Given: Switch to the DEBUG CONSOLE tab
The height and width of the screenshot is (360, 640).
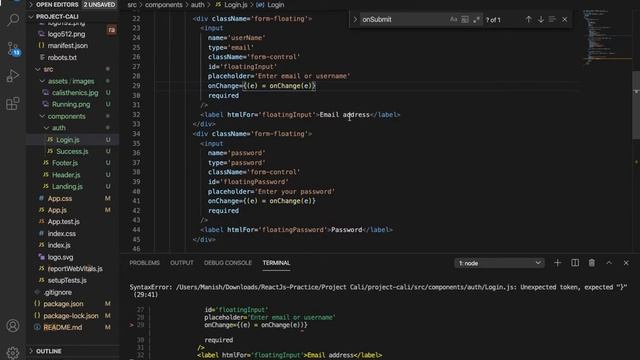Looking at the screenshot, I should pyautogui.click(x=228, y=263).
